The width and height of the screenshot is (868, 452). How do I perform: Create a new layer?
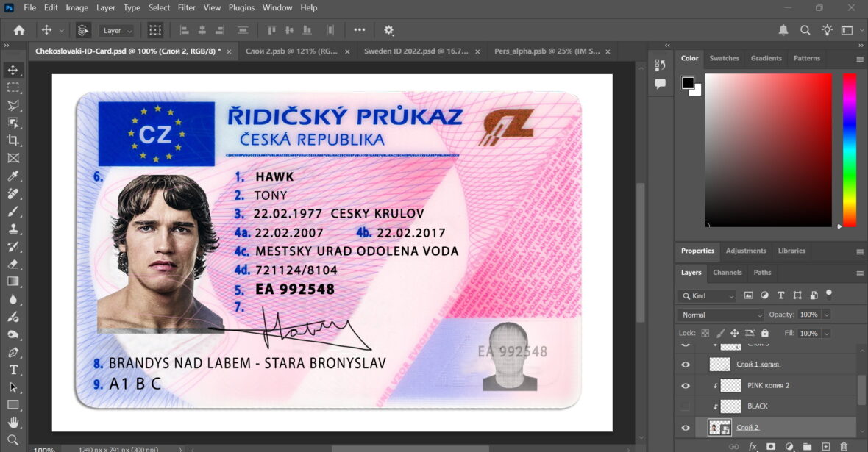(x=827, y=446)
